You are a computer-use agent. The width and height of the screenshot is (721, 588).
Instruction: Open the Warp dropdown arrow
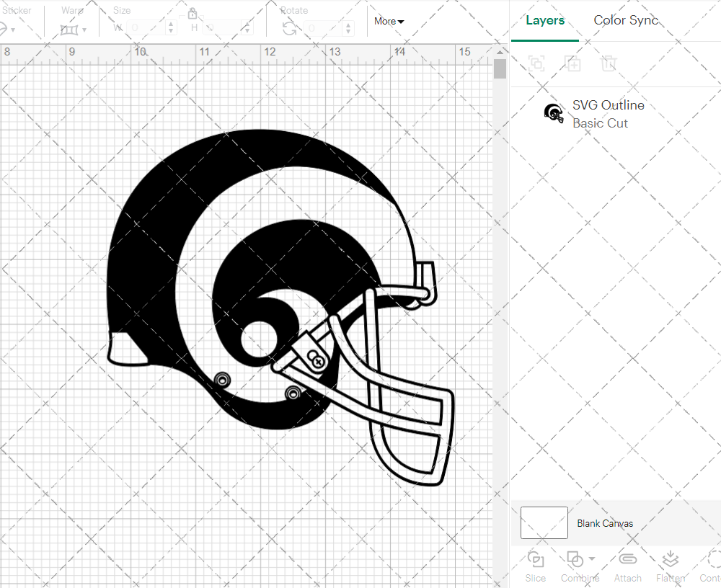click(84, 30)
